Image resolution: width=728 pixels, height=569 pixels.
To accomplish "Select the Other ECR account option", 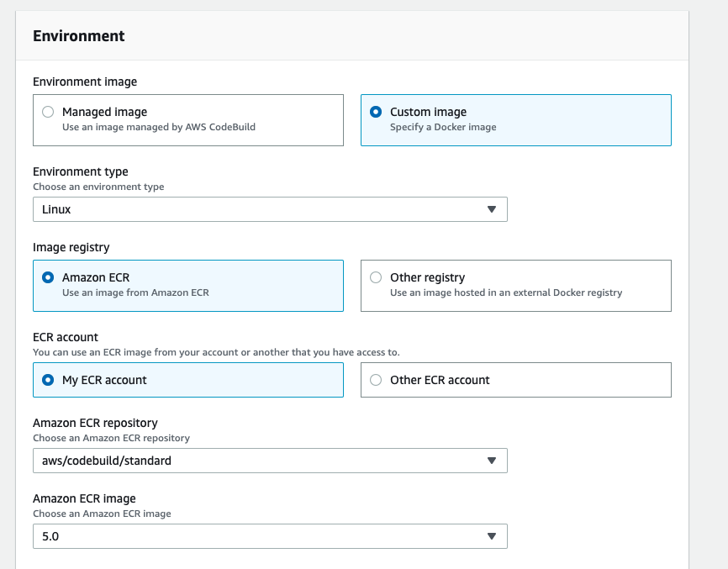I will click(x=375, y=380).
